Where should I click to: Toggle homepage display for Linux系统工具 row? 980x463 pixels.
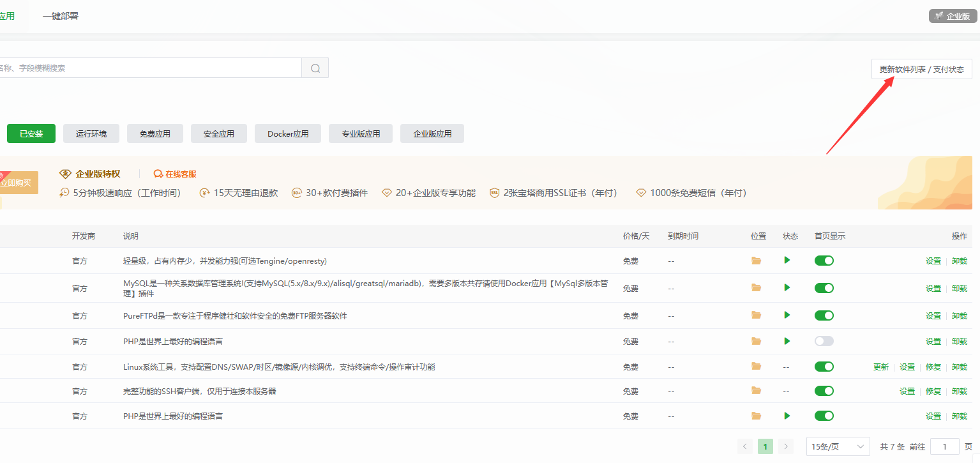click(x=824, y=367)
